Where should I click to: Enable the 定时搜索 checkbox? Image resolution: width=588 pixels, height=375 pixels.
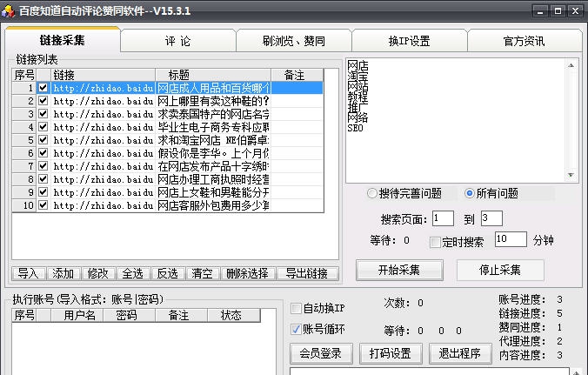coord(435,242)
